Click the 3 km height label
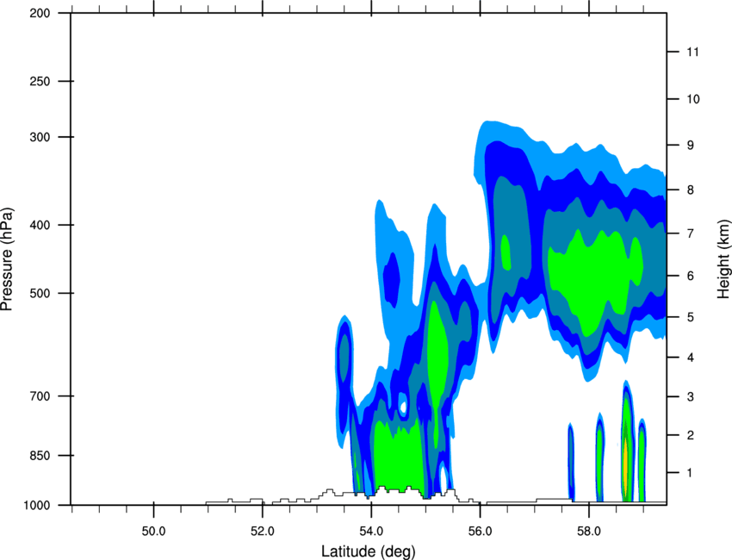This screenshot has height=560, width=732. [691, 397]
